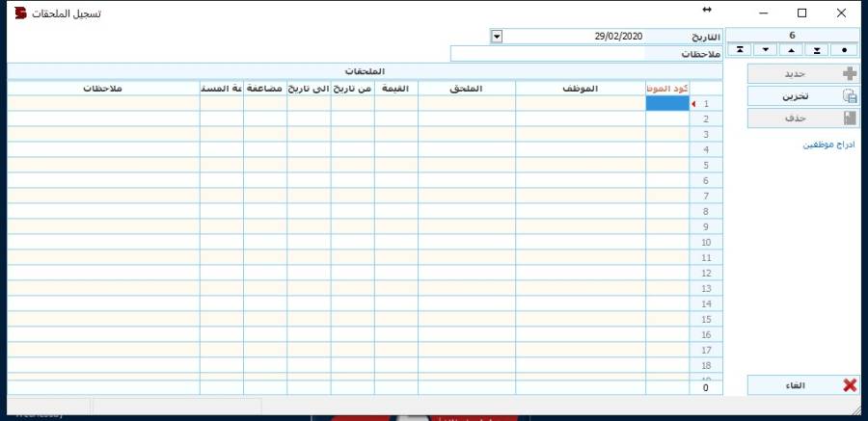
Task: Click the مضاعفة column header
Action: tap(265, 89)
